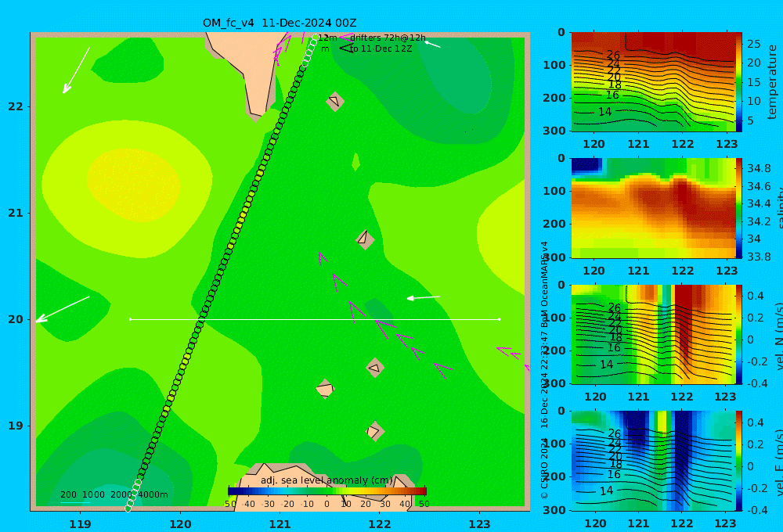Click the white current arrow at the map's top-left
The image size is (783, 532).
(76, 70)
